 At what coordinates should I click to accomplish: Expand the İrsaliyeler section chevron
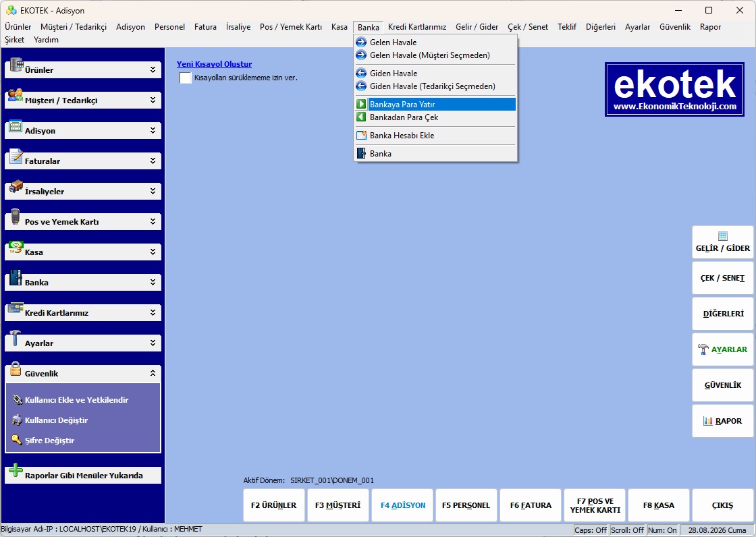153,191
